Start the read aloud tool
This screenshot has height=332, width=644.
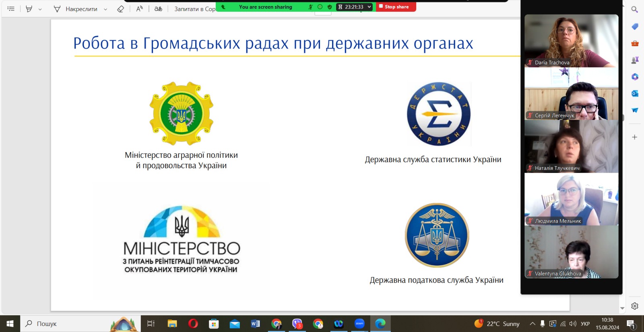point(140,9)
